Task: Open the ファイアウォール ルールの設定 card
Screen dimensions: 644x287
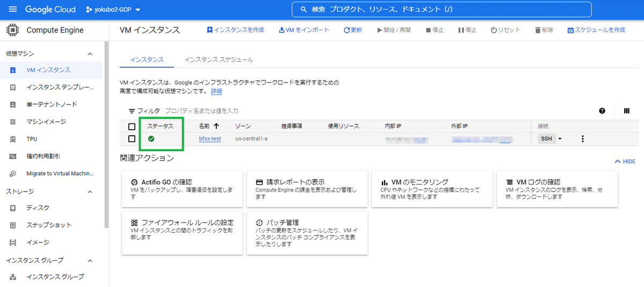Action: [x=182, y=233]
